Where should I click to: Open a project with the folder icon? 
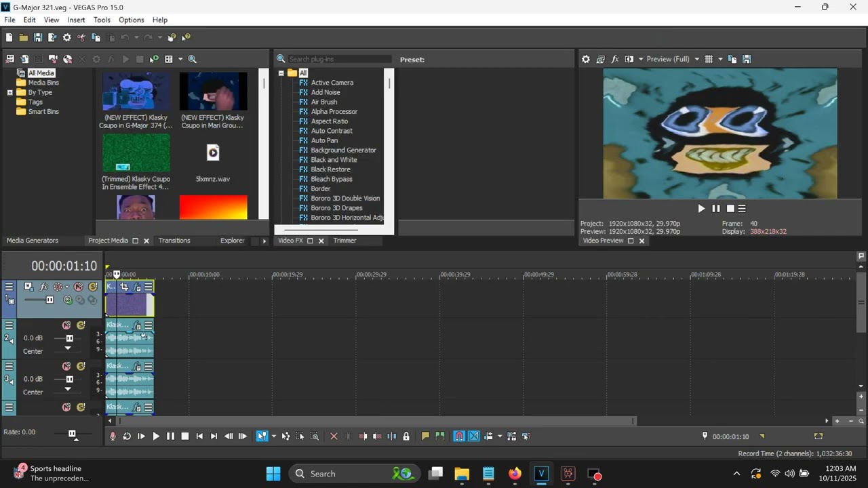point(24,38)
